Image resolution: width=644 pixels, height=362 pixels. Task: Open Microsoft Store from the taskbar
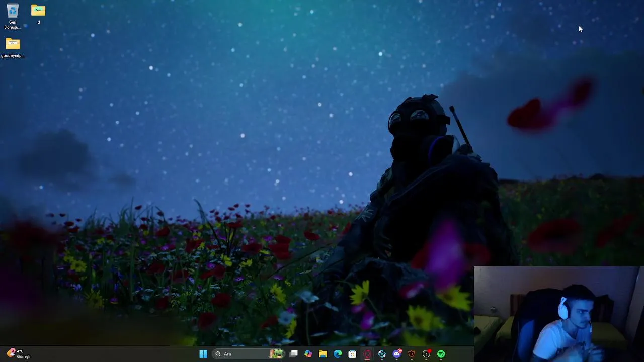click(352, 354)
